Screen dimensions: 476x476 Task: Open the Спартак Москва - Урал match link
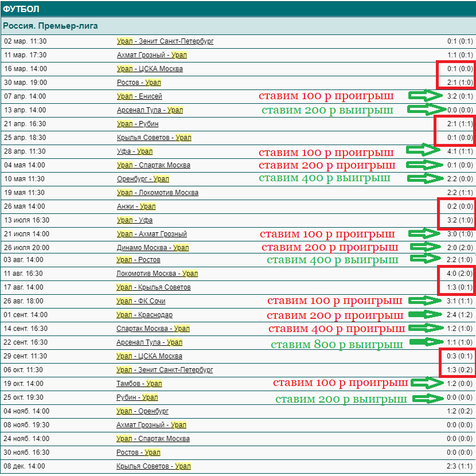(x=153, y=329)
